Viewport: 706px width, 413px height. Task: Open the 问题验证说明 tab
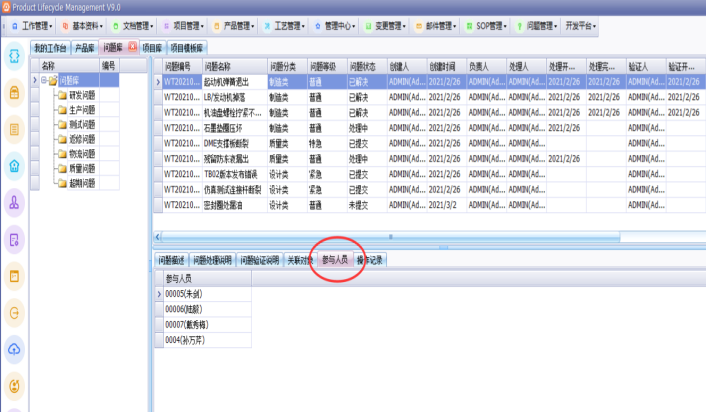260,260
